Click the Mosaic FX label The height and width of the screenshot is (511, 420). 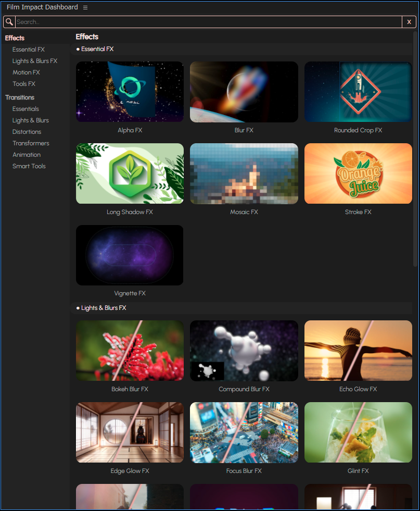point(244,212)
